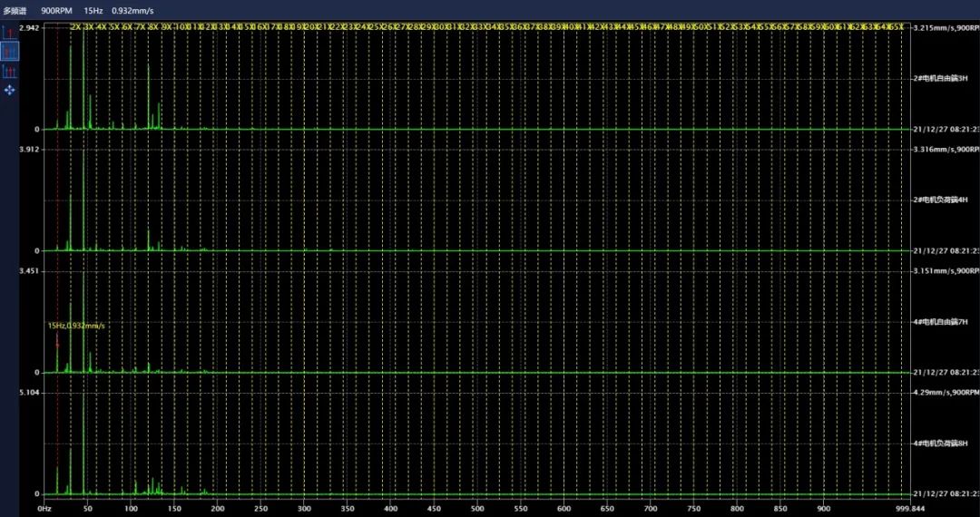The image size is (980, 517).
Task: Toggle the highlighted harmonic cursor tool
Action: (x=10, y=52)
